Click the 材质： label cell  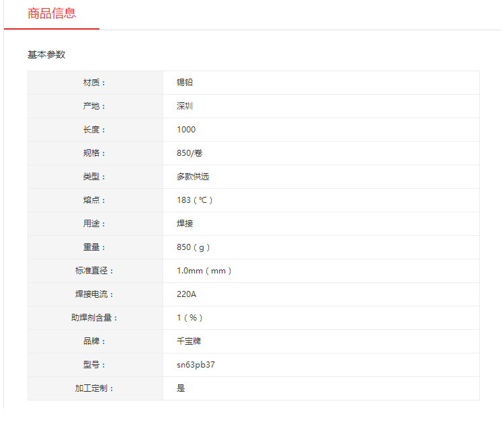click(95, 83)
